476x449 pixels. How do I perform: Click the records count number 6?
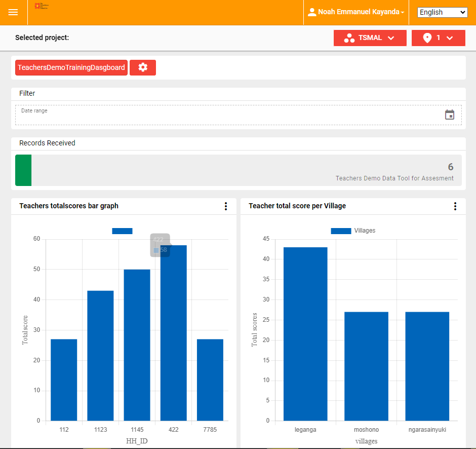pyautogui.click(x=451, y=167)
